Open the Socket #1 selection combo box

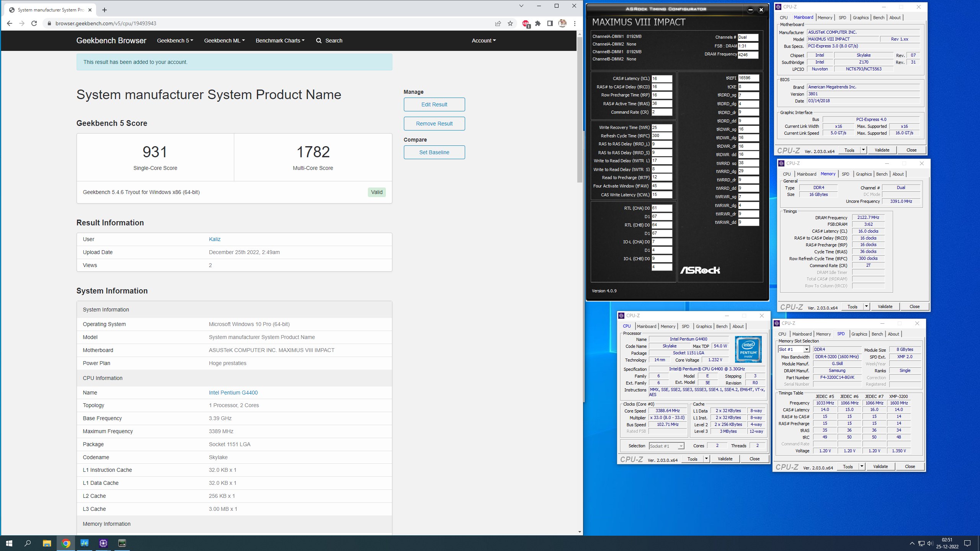pos(666,446)
